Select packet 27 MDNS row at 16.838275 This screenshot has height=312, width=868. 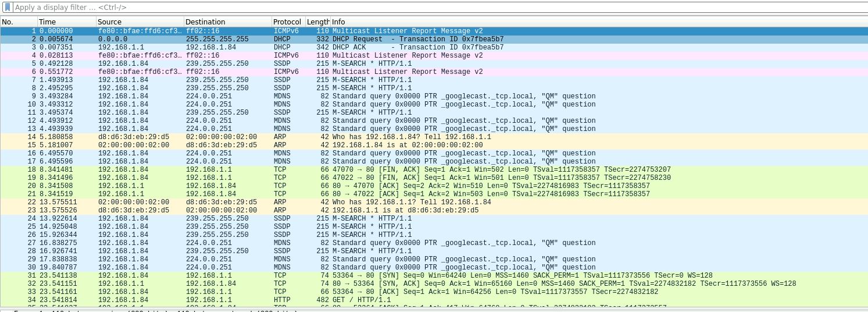(x=434, y=243)
